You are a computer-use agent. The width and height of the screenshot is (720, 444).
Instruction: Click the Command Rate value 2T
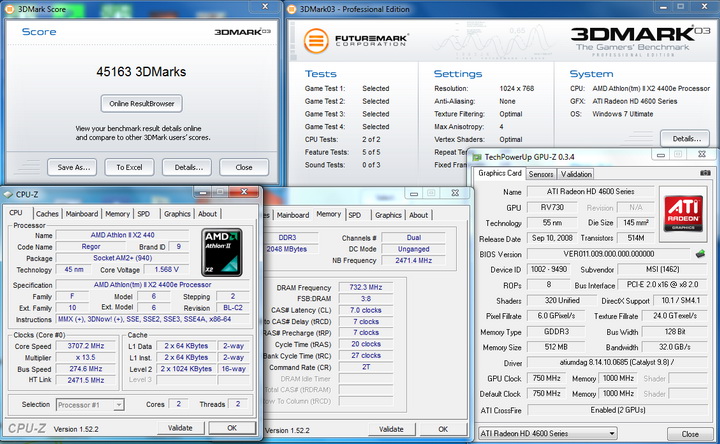coord(366,367)
